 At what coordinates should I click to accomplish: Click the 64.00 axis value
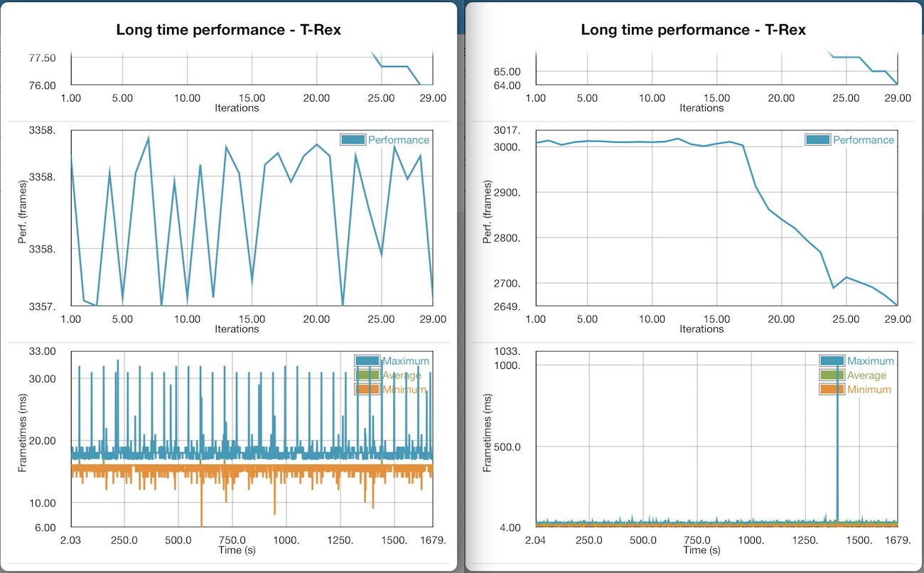point(508,85)
